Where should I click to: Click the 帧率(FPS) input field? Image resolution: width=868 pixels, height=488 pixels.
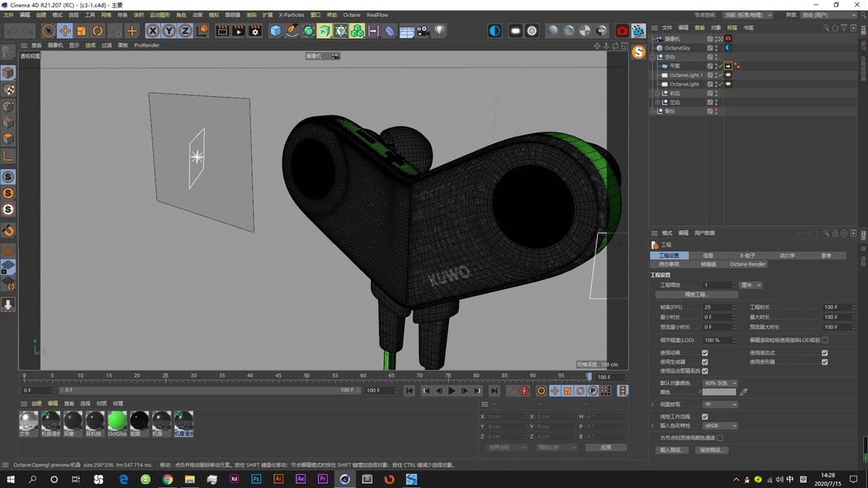click(x=720, y=307)
